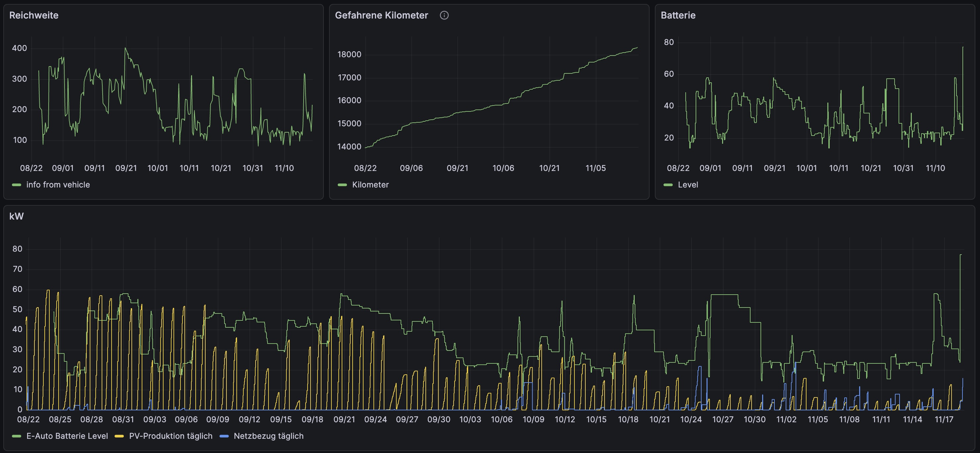Viewport: 980px width, 453px height.
Task: Click the blue Netzbezug color swatch
Action: coord(224,436)
